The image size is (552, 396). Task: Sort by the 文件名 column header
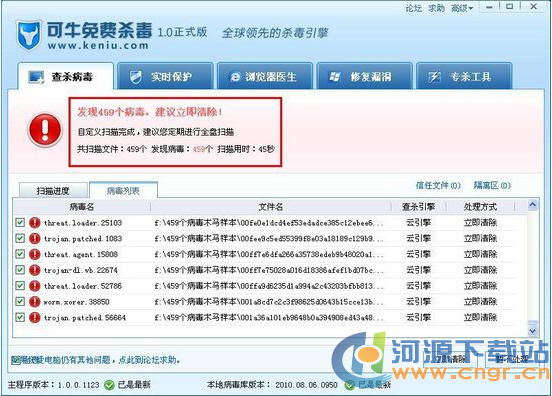point(271,207)
